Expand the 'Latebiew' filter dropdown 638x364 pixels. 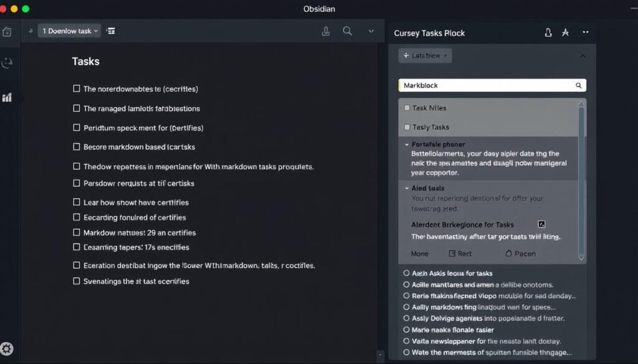[424, 55]
